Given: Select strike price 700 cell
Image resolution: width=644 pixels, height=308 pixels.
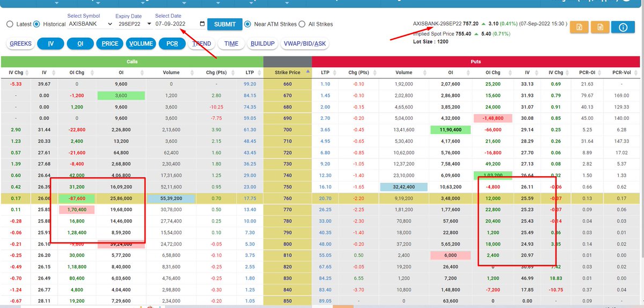Looking at the screenshot, I should [x=288, y=130].
